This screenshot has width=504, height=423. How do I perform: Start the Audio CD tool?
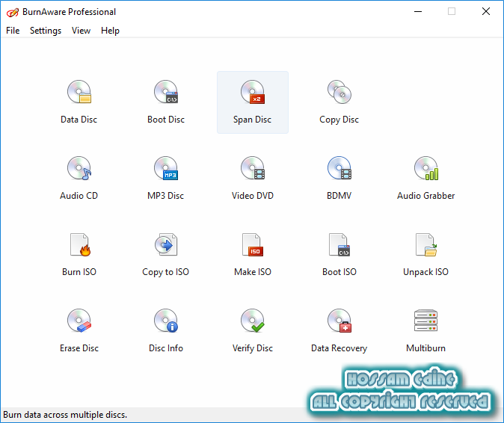(x=79, y=179)
